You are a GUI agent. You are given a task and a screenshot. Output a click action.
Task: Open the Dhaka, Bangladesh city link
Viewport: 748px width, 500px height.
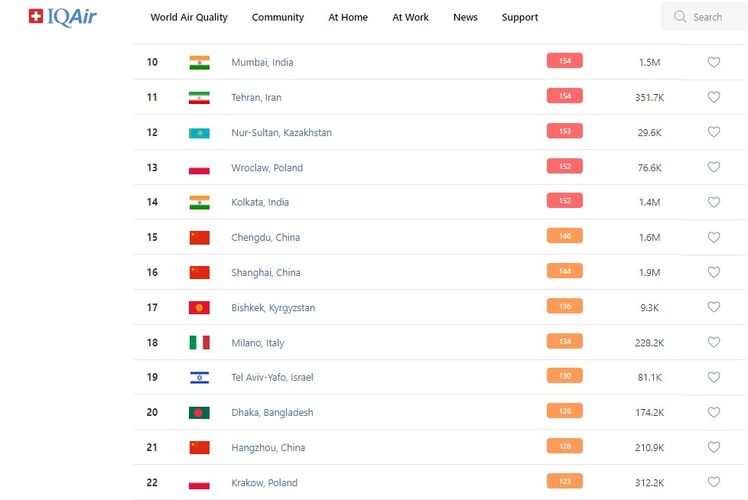(x=272, y=412)
